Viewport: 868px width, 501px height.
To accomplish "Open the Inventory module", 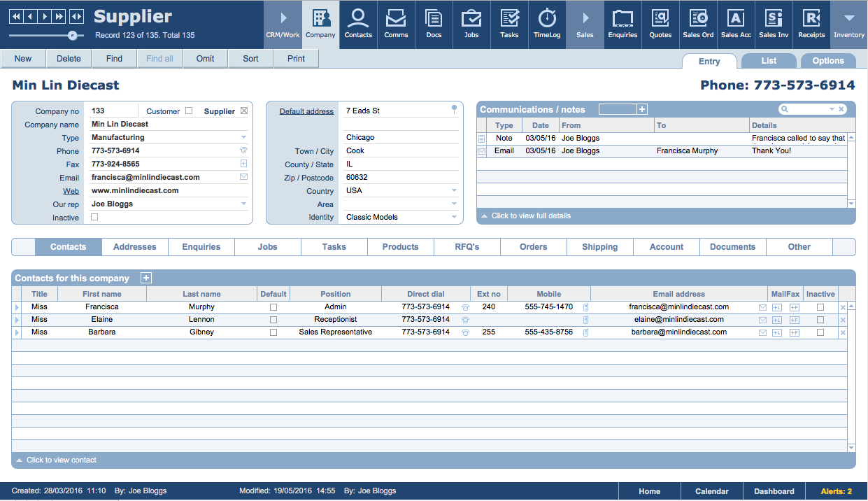I will coord(848,24).
